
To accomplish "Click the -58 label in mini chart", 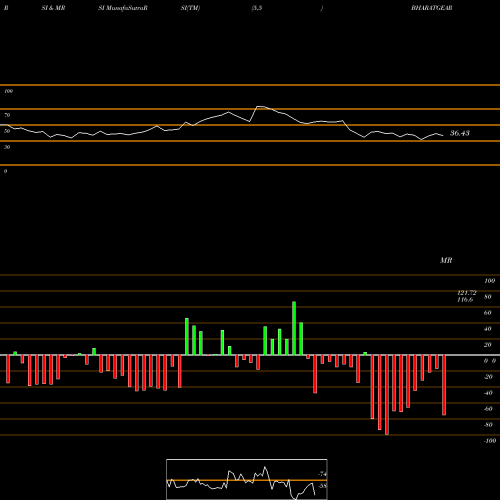I will click(x=322, y=486).
